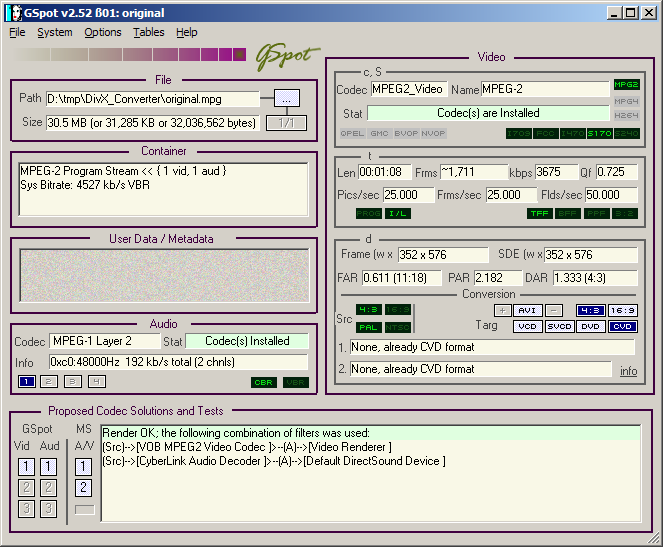The width and height of the screenshot is (663, 547).
Task: Click the blank button under MS A/V
Action: coord(85,509)
